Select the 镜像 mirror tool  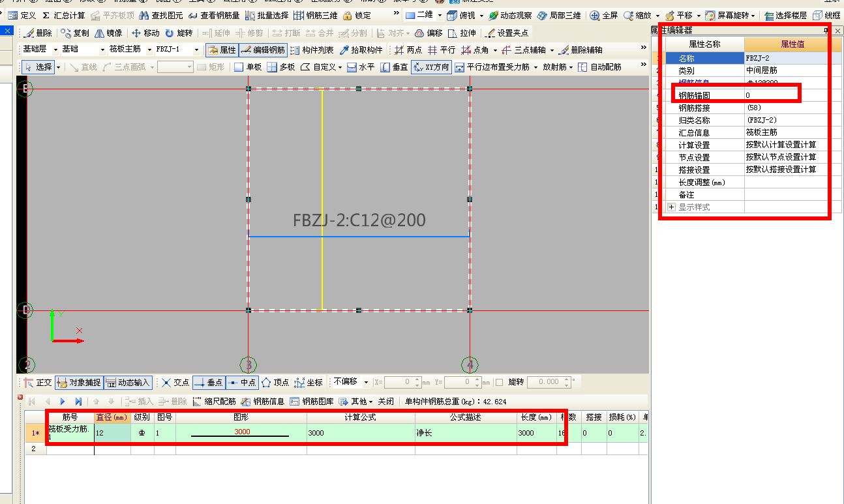tap(108, 33)
